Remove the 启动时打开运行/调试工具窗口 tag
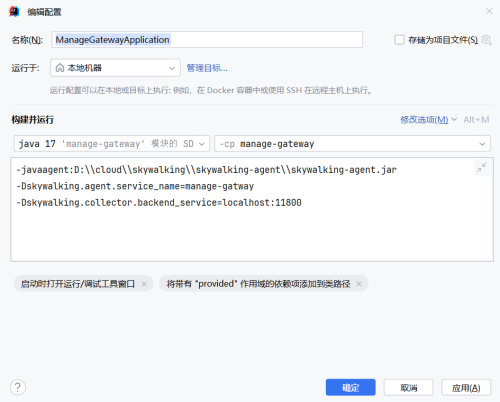500x402 pixels. [144, 284]
